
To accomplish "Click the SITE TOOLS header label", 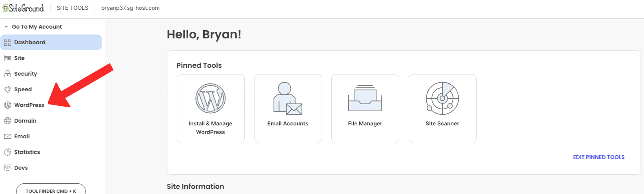I will pyautogui.click(x=73, y=8).
